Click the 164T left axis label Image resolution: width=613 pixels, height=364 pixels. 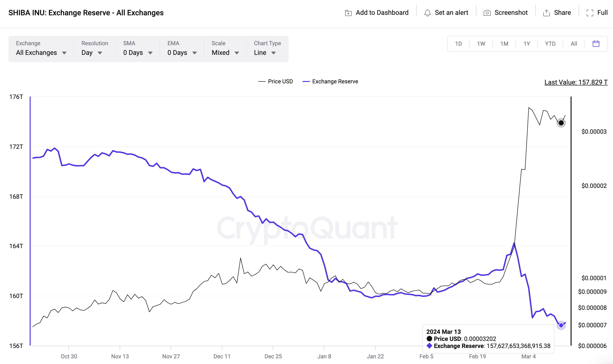click(16, 246)
